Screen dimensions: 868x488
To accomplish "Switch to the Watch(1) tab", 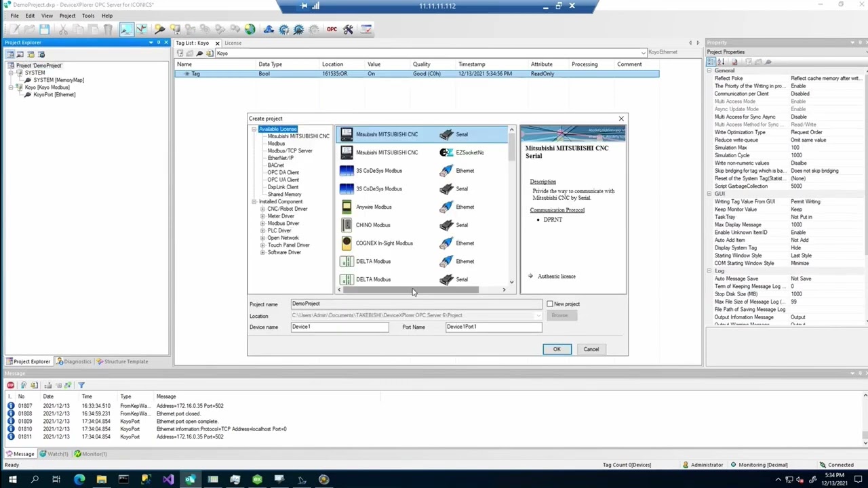I will (x=54, y=454).
